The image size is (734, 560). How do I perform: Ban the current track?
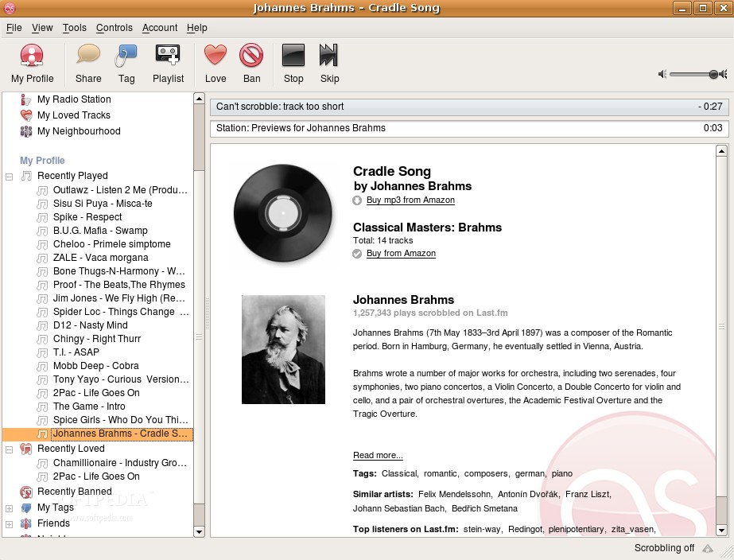pos(251,64)
